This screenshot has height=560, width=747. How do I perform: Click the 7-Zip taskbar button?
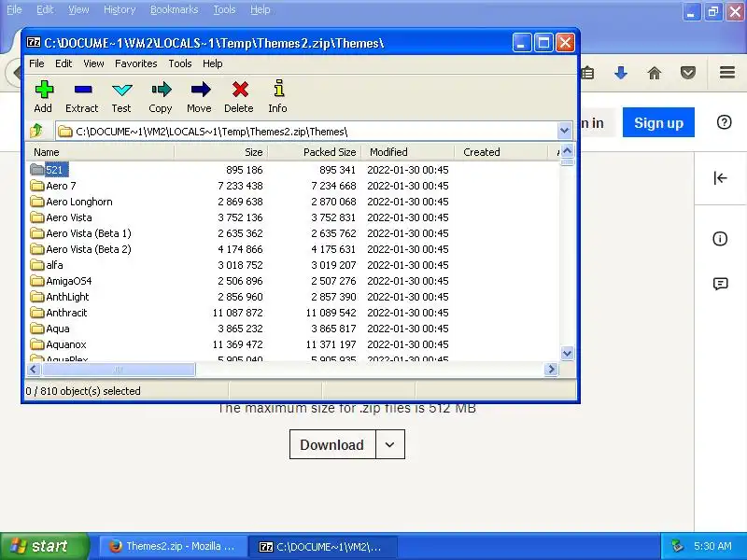tap(323, 546)
